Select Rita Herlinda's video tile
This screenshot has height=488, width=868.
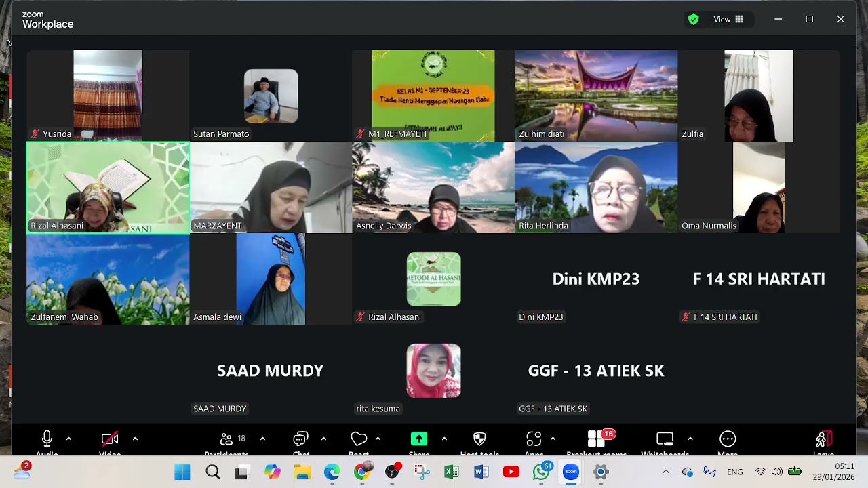click(x=596, y=188)
